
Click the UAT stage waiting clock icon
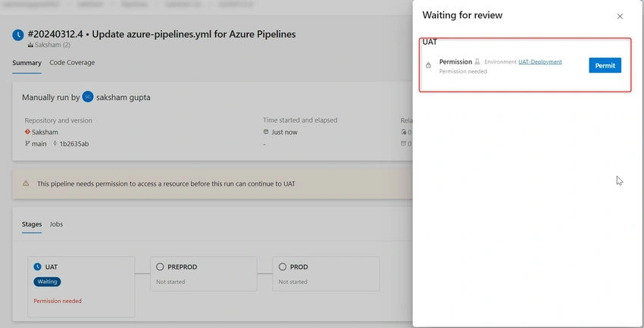pyautogui.click(x=37, y=267)
